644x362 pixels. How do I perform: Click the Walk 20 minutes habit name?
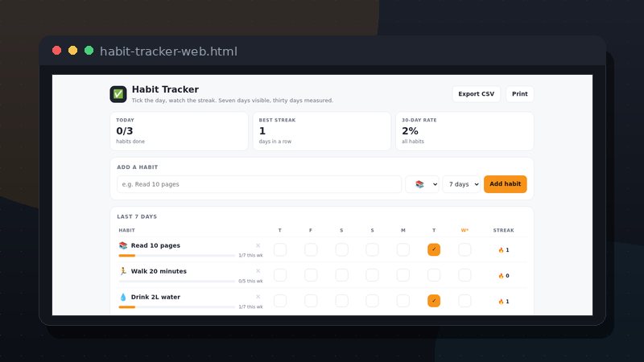click(159, 271)
